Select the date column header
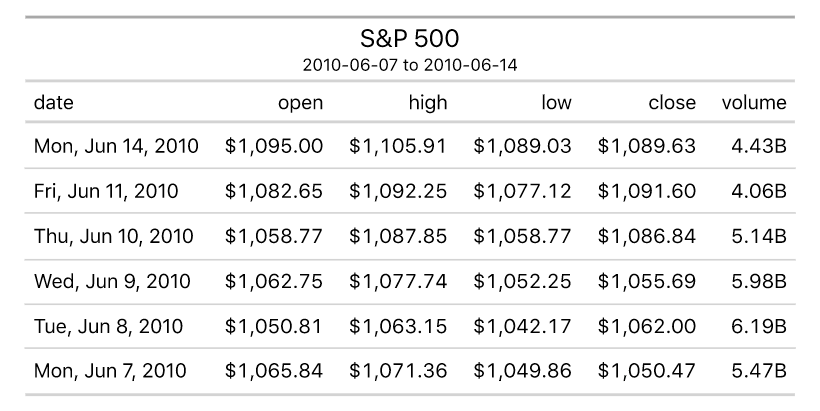 point(53,102)
